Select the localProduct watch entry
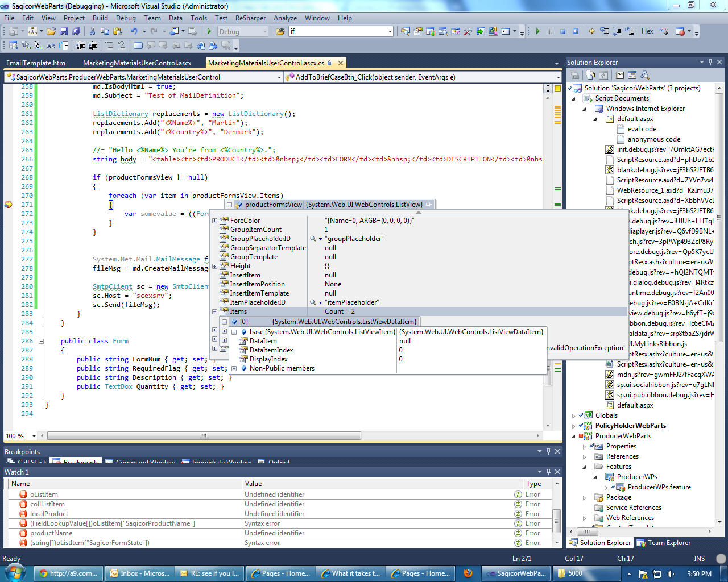Screen dimensions: 728x582 [x=49, y=514]
